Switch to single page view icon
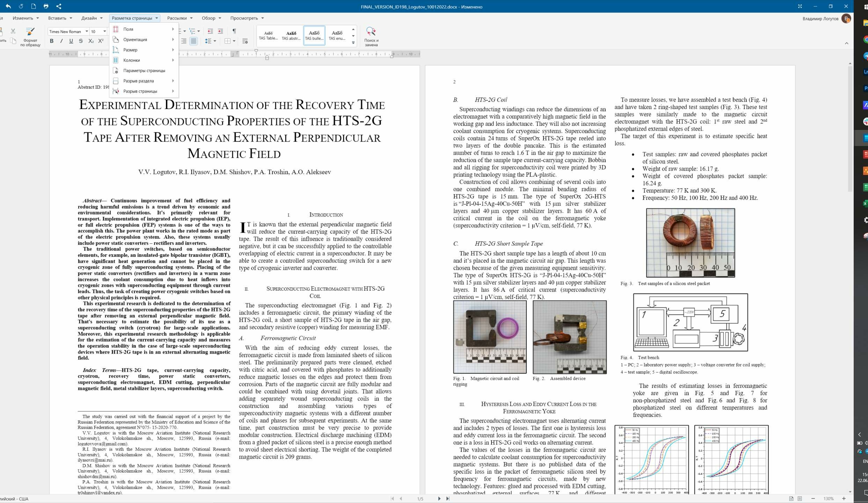This screenshot has width=868, height=503. 791,498
